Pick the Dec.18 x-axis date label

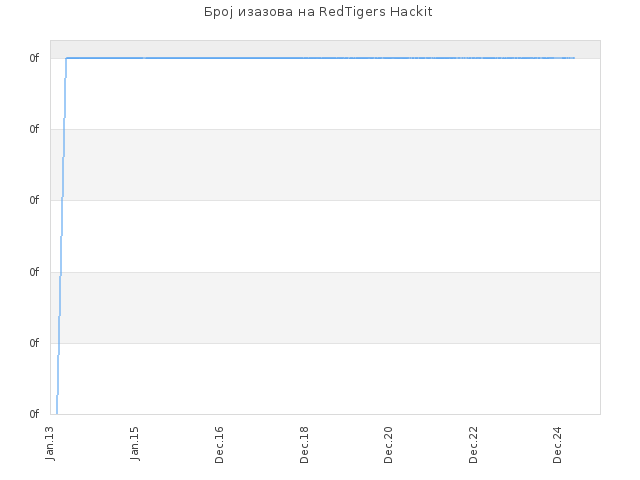[304, 445]
